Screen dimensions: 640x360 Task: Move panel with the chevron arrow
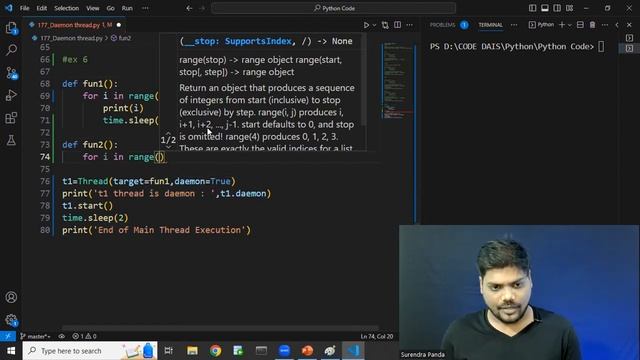(617, 25)
